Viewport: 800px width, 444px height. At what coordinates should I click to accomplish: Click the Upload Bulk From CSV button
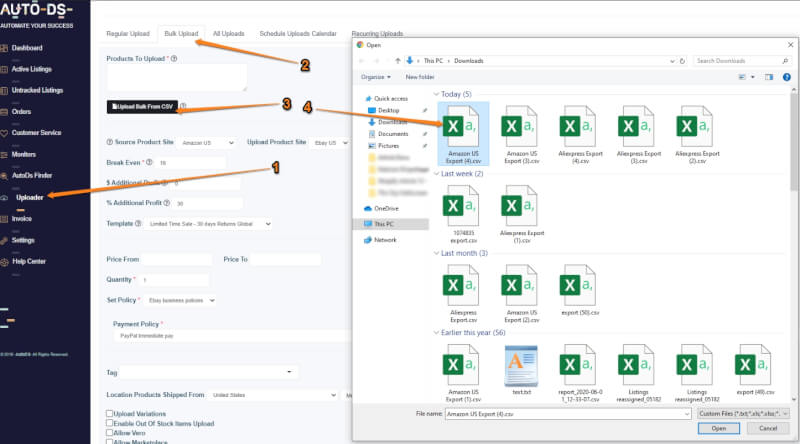(142, 106)
